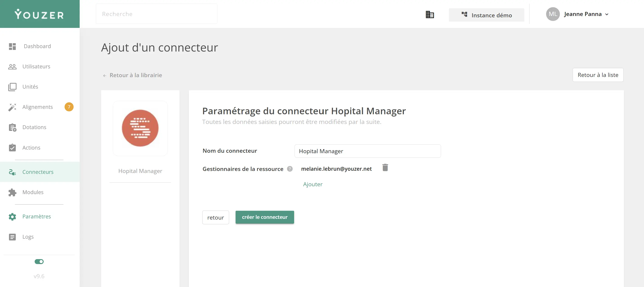The image size is (644, 287).
Task: Click the Instance démo hierarchy icon
Action: pos(464,14)
